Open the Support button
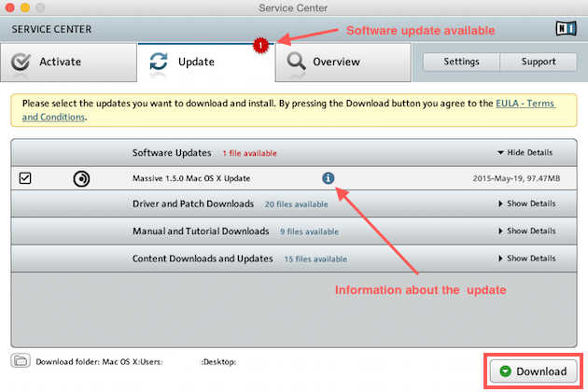Screen dimensions: 588x392 pos(539,62)
